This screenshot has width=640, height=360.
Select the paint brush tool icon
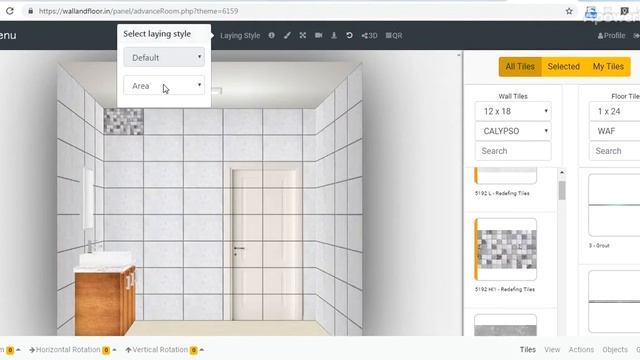[287, 36]
